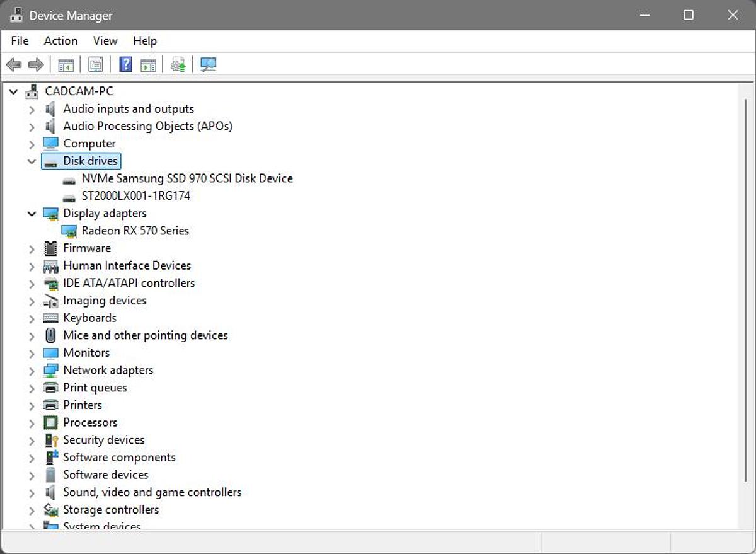The width and height of the screenshot is (756, 554).
Task: Select Radeon RX 570 Series device
Action: tap(135, 231)
